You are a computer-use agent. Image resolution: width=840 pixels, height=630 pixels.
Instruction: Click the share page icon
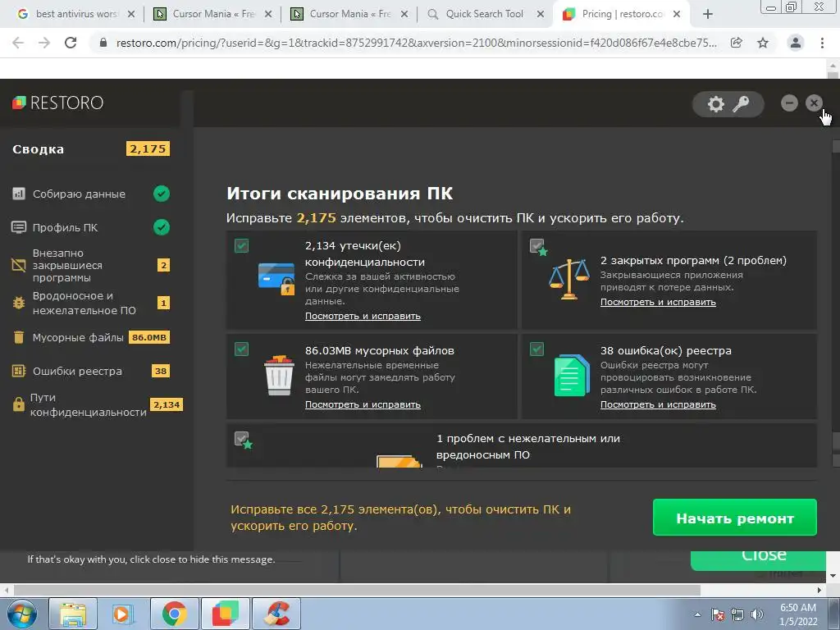(x=737, y=43)
